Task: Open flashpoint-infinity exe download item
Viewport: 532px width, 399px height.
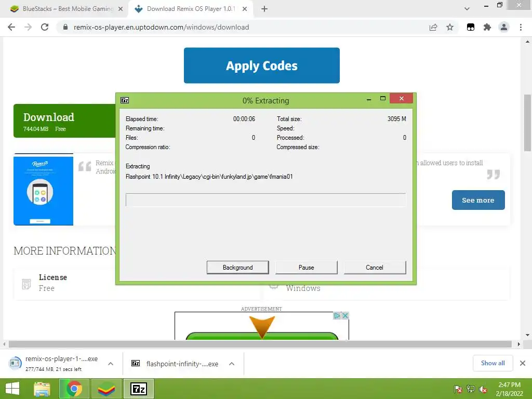Action: 175,364
